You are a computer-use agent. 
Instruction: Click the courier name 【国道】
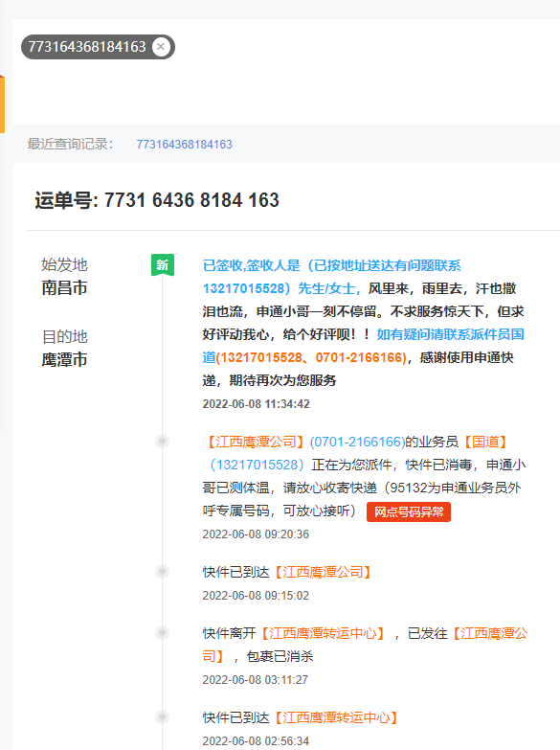[485, 442]
